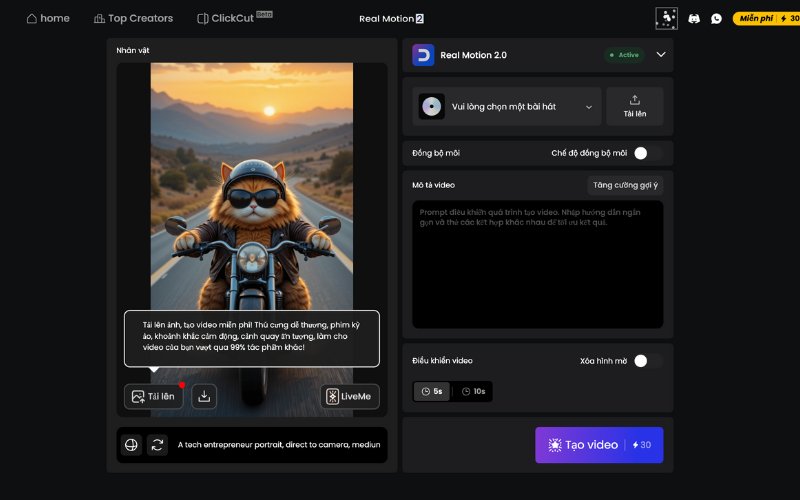
Task: Open the WhatsApp contact icon
Action: pos(716,19)
